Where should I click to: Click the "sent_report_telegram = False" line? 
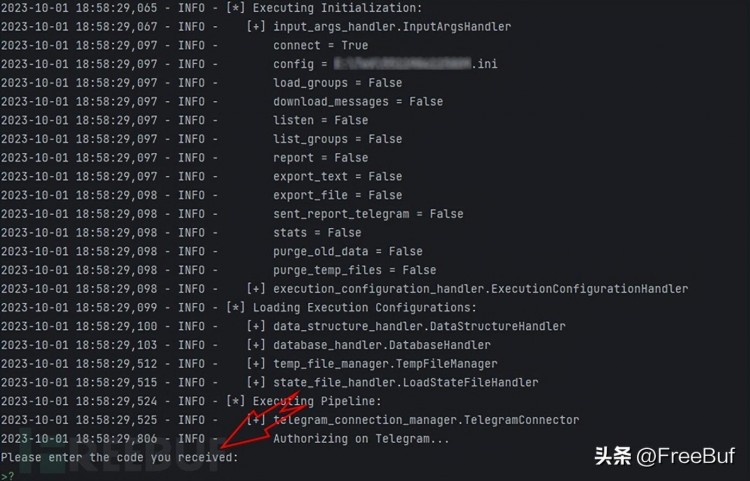(x=368, y=213)
